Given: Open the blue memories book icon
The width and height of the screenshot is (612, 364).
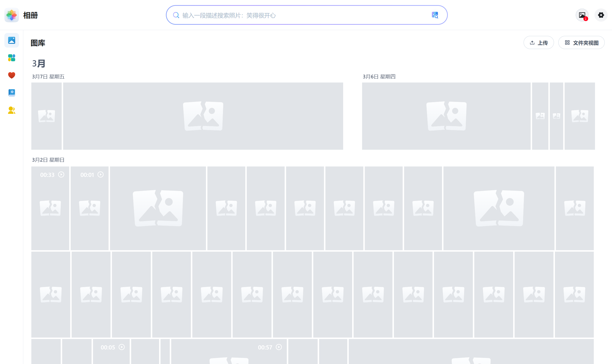Looking at the screenshot, I should point(12,93).
